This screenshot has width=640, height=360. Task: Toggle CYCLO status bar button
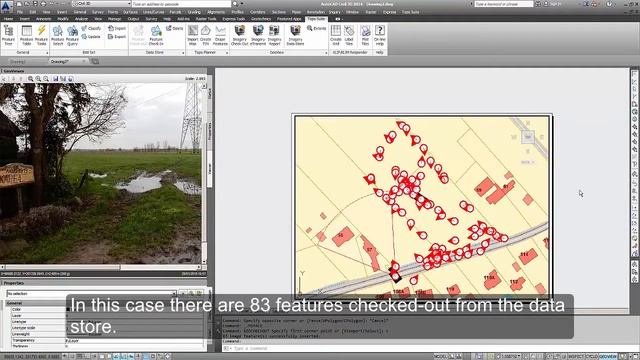(592, 357)
